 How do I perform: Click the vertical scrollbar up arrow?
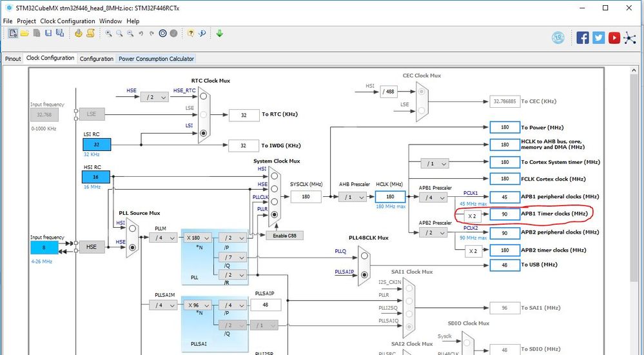[x=634, y=71]
